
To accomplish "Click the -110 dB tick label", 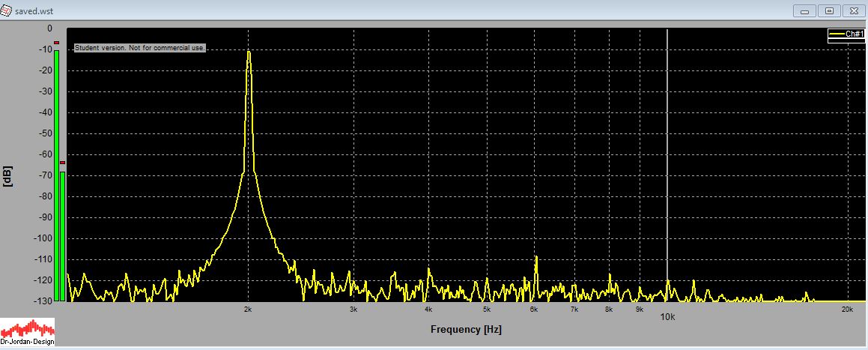I will tap(44, 259).
